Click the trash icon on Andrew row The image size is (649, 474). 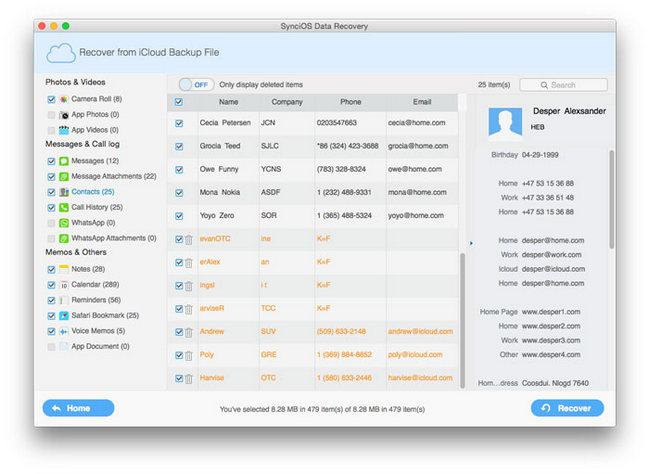pyautogui.click(x=189, y=332)
